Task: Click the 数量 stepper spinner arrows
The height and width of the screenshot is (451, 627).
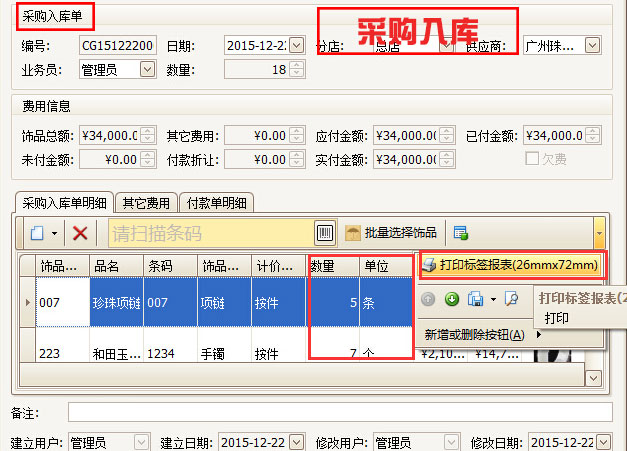Action: pyautogui.click(x=296, y=69)
